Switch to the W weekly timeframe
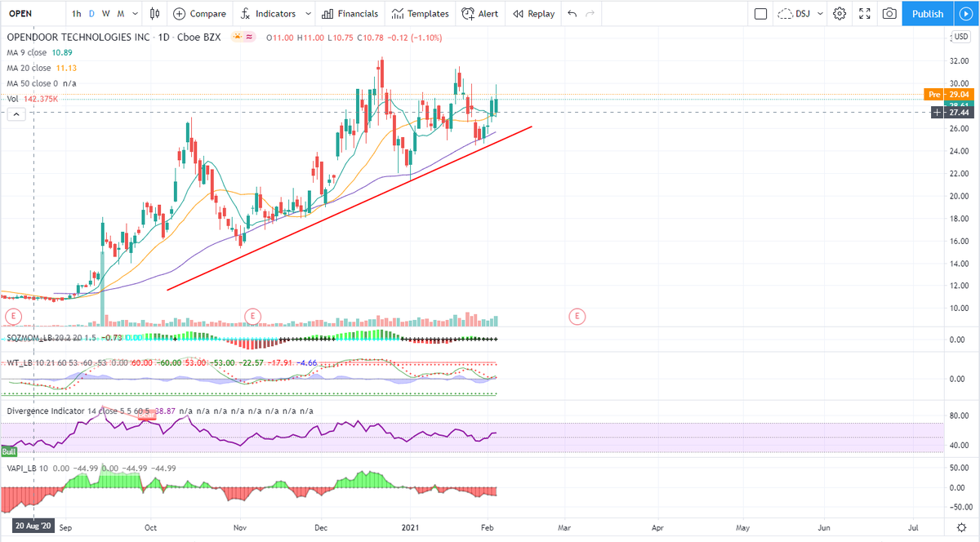 click(105, 14)
